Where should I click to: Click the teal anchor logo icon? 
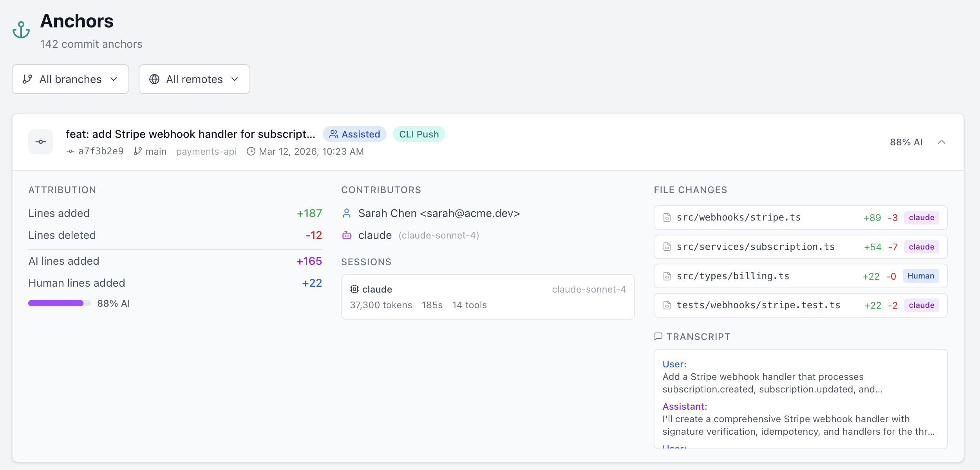pos(21,30)
